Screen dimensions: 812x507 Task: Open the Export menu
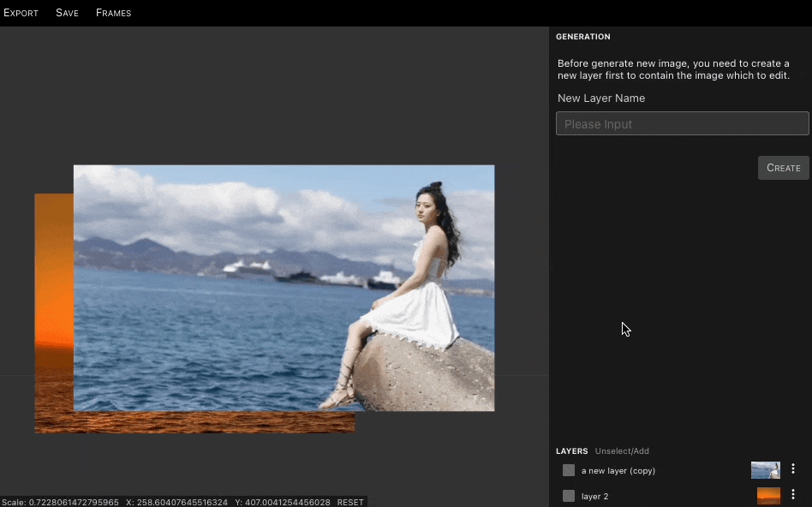click(21, 13)
